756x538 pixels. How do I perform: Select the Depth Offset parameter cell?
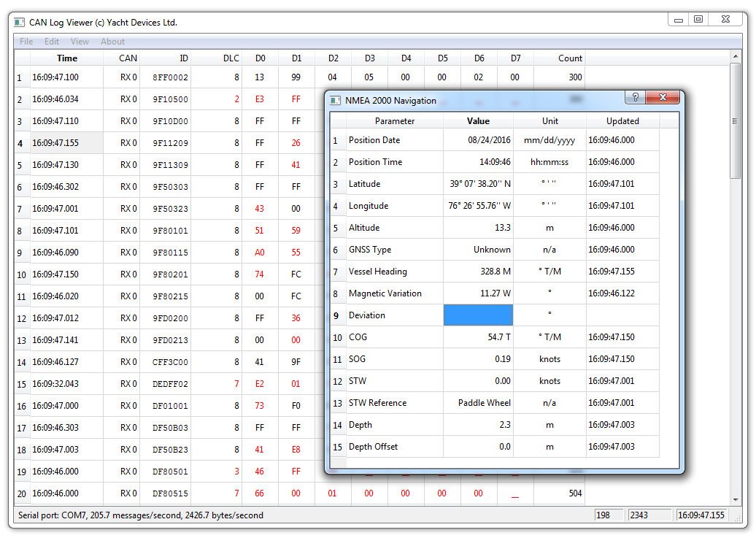(394, 447)
